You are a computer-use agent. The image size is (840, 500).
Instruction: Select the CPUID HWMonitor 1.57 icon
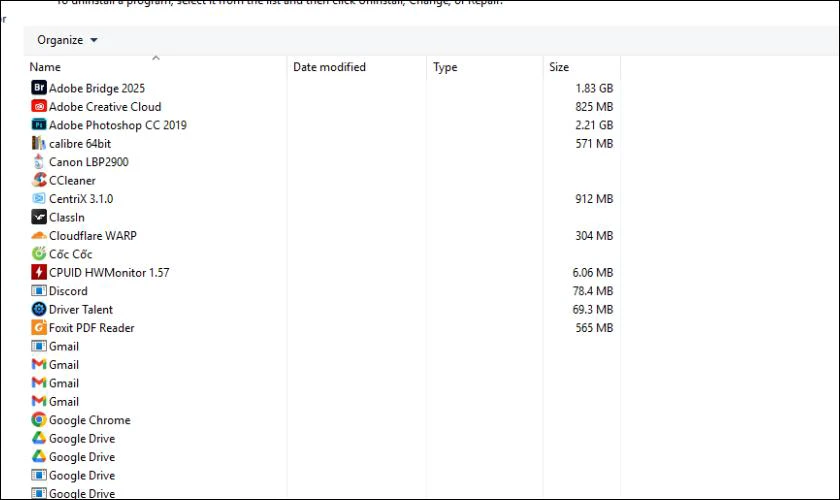click(39, 272)
